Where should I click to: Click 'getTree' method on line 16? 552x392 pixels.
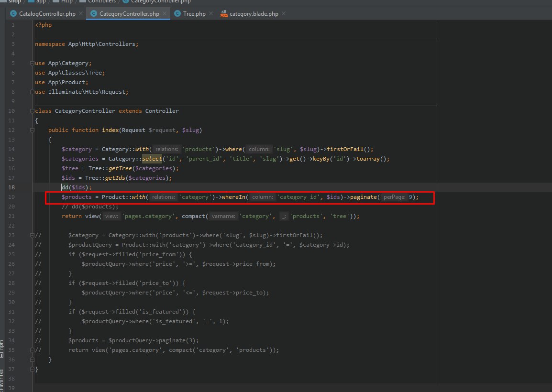120,168
